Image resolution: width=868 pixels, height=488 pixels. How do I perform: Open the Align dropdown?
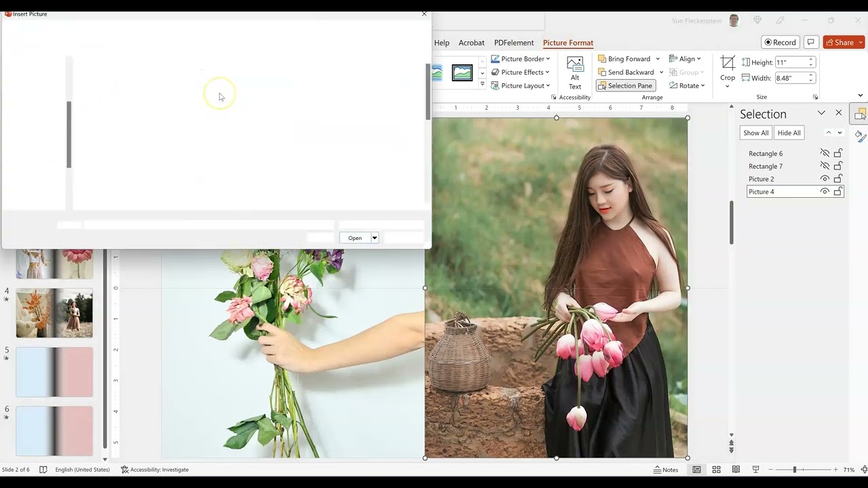click(686, 59)
